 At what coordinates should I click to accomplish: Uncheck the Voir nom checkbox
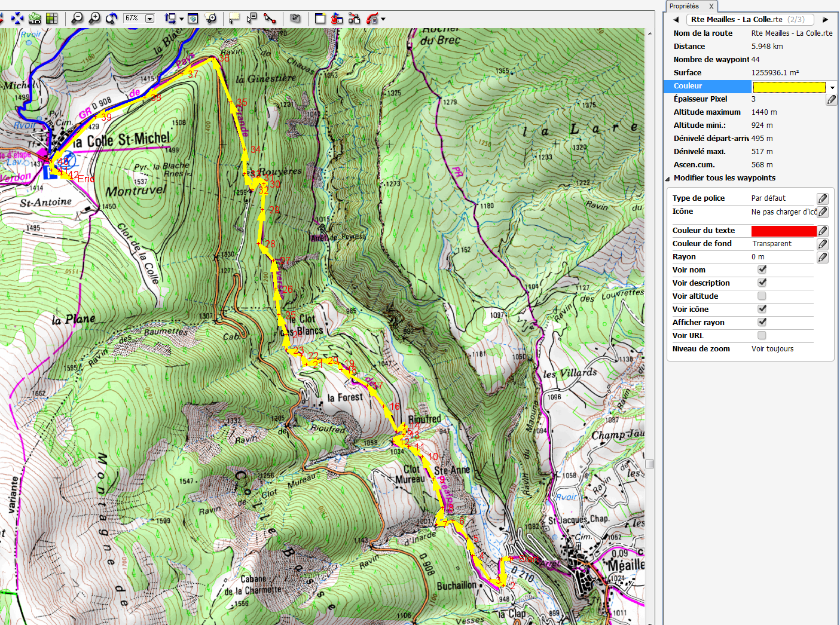pyautogui.click(x=762, y=269)
